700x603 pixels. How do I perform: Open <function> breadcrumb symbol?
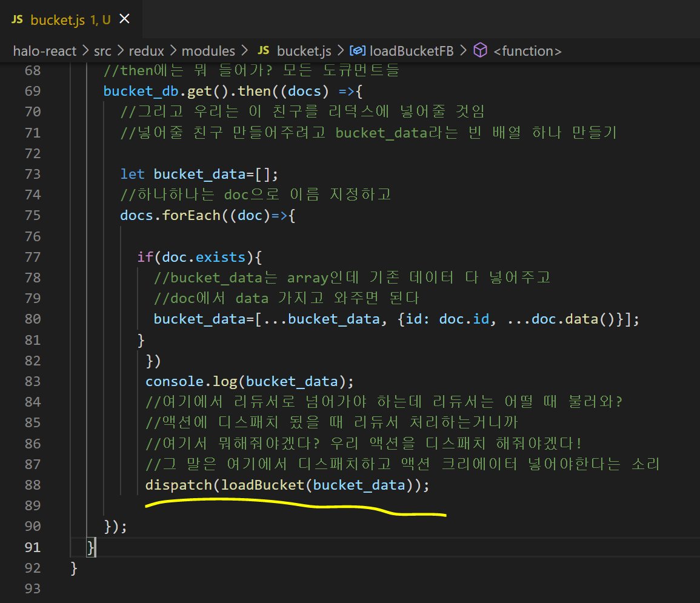tap(527, 51)
